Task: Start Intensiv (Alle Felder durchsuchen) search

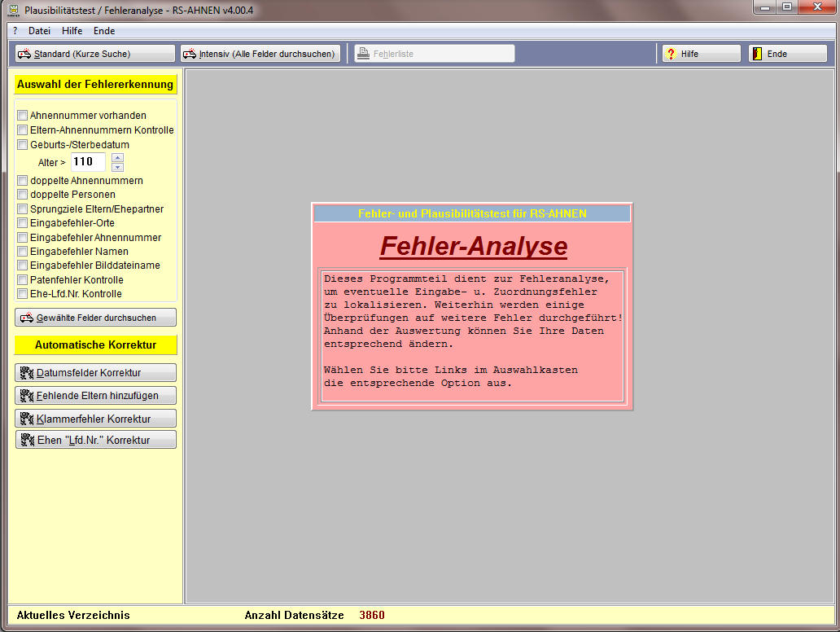Action: click(260, 54)
